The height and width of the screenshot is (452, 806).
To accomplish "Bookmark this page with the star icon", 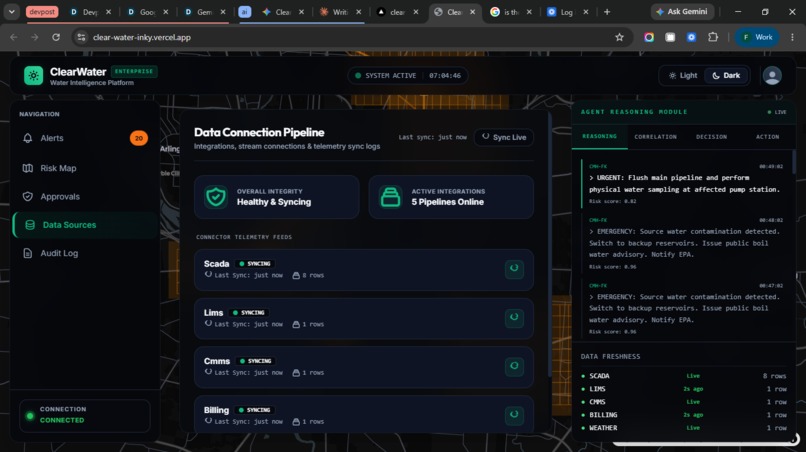I will [x=619, y=37].
